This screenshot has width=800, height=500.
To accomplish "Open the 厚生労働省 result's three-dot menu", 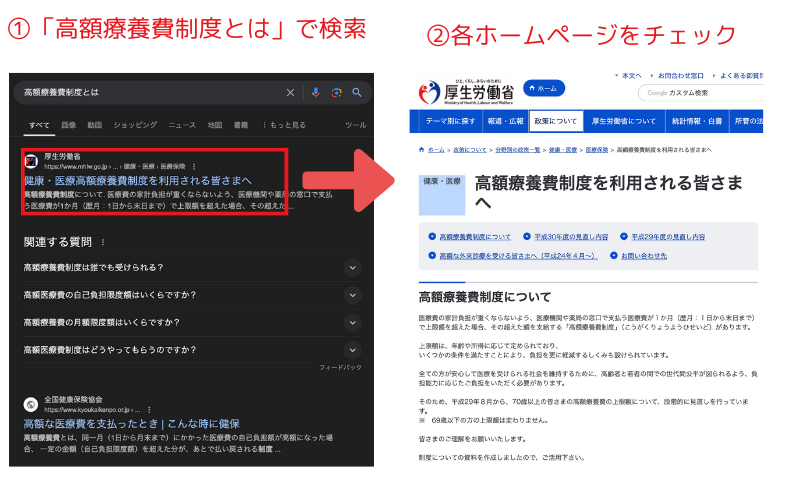I will tap(194, 167).
